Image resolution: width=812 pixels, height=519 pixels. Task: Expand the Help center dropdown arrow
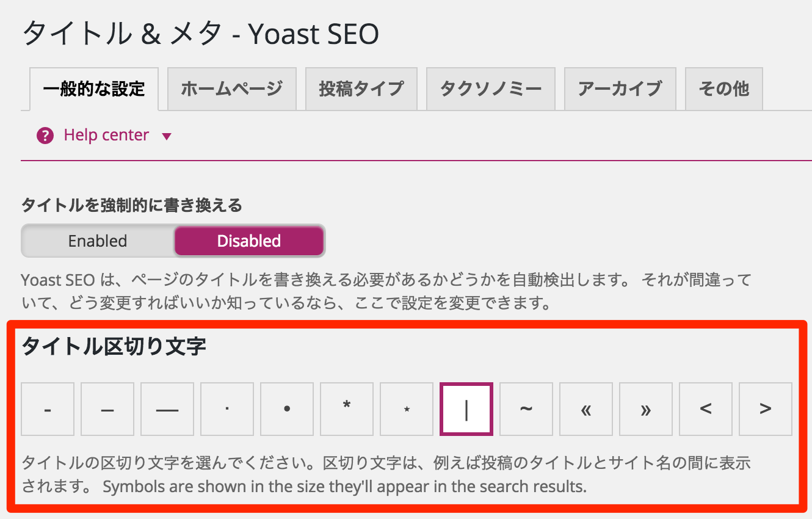[167, 136]
